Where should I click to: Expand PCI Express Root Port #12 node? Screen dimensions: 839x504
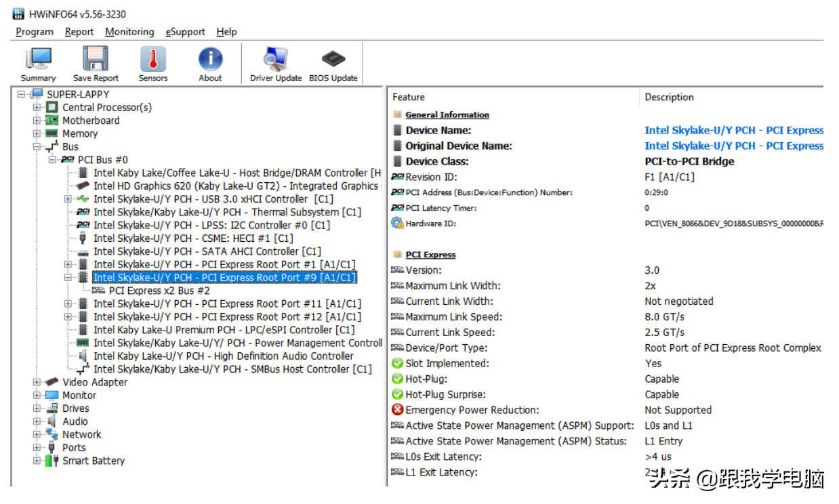click(x=68, y=316)
